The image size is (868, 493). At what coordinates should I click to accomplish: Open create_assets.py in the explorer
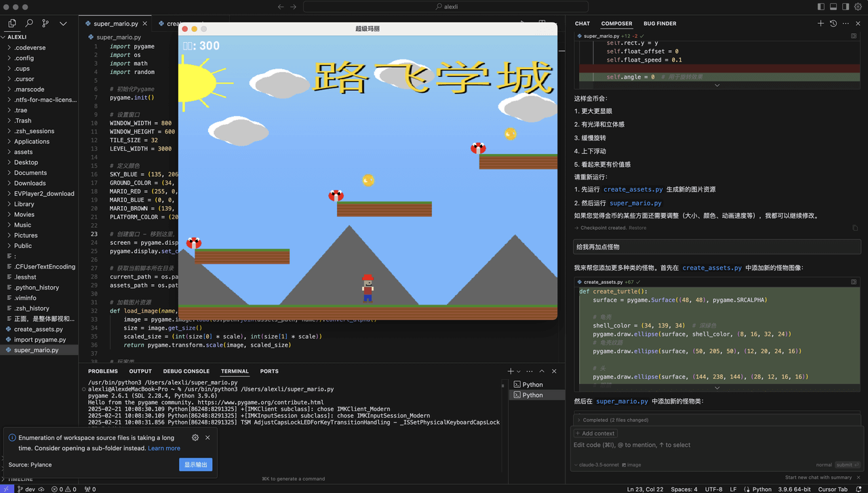click(39, 330)
